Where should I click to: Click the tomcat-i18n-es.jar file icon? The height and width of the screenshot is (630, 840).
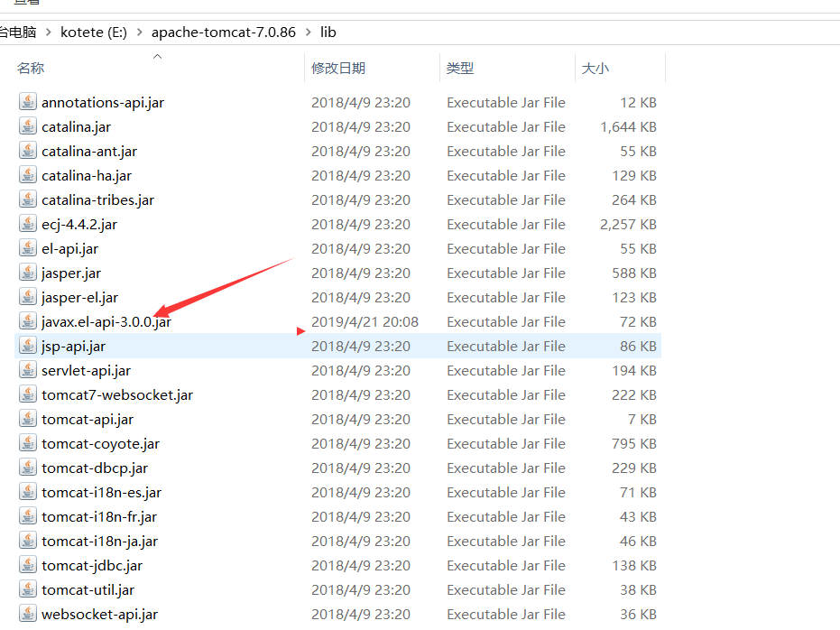(x=28, y=491)
